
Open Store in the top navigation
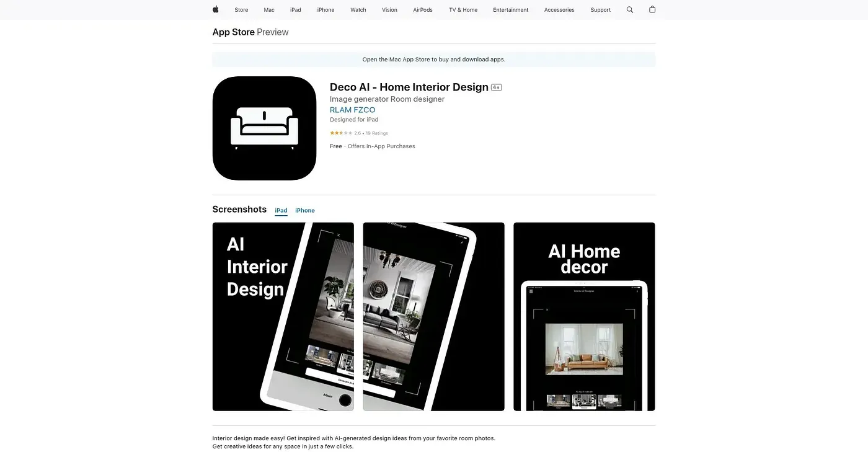241,10
